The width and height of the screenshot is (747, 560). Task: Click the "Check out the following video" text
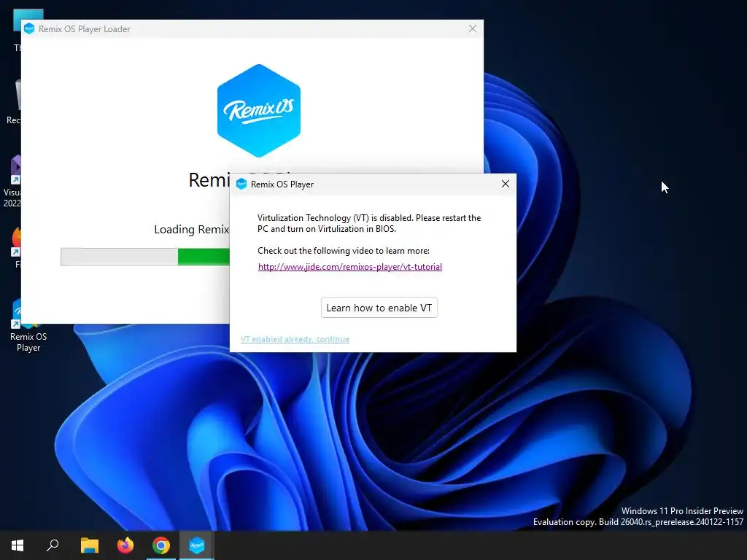tap(343, 251)
